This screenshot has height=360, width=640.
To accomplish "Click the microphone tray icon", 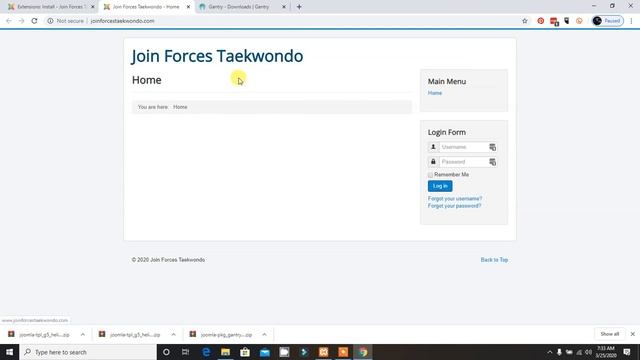I will [559, 352].
